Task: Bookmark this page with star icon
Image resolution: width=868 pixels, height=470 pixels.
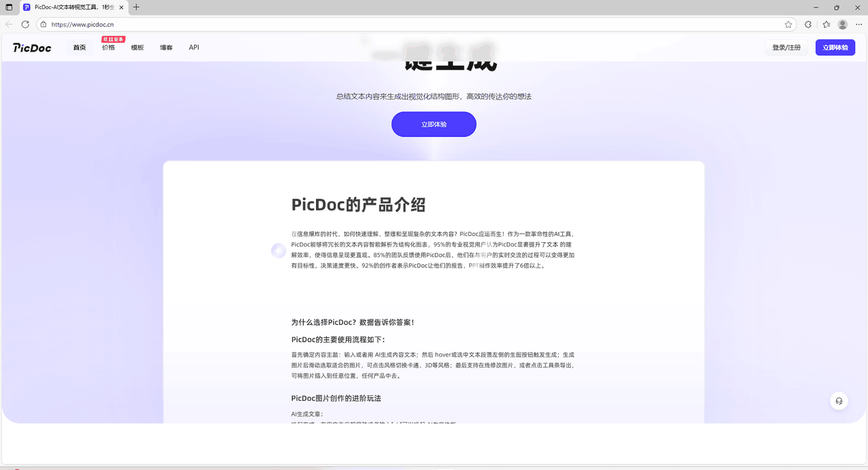Action: click(x=788, y=24)
